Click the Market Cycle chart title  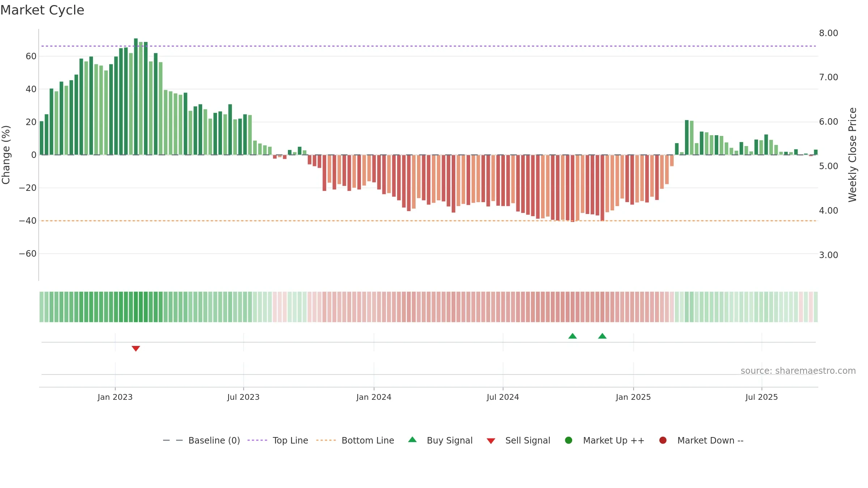pyautogui.click(x=42, y=10)
